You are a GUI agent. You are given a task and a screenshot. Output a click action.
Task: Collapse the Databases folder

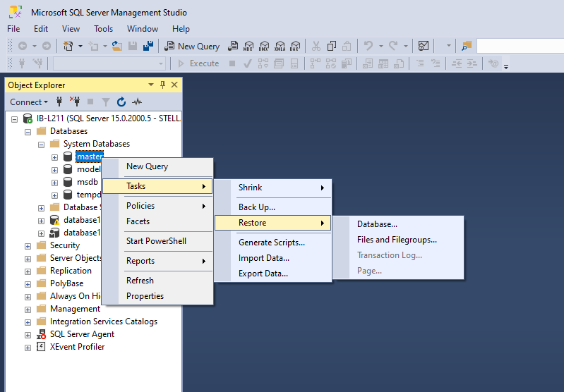click(28, 132)
